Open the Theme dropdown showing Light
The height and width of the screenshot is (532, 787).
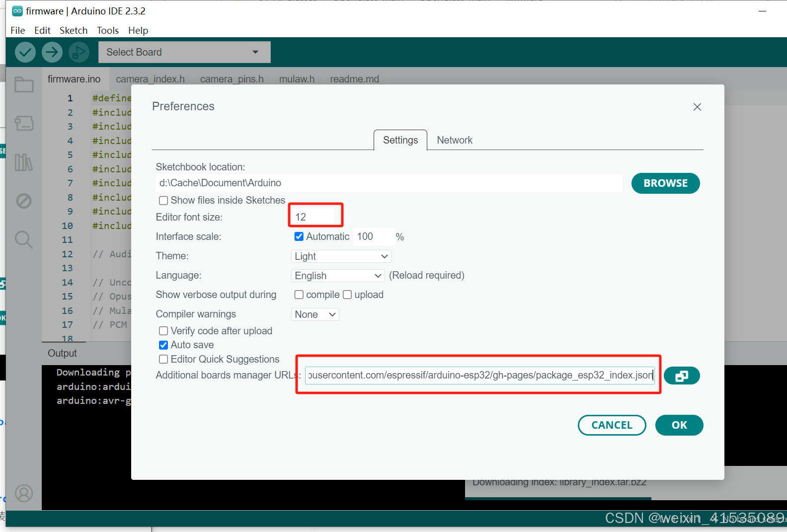[341, 256]
